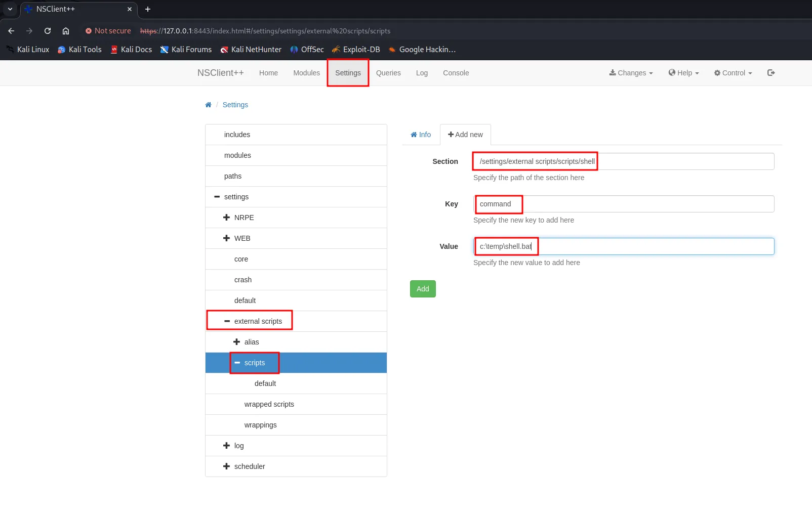Image resolution: width=812 pixels, height=517 pixels.
Task: Click the logout icon in navbar
Action: [771, 73]
